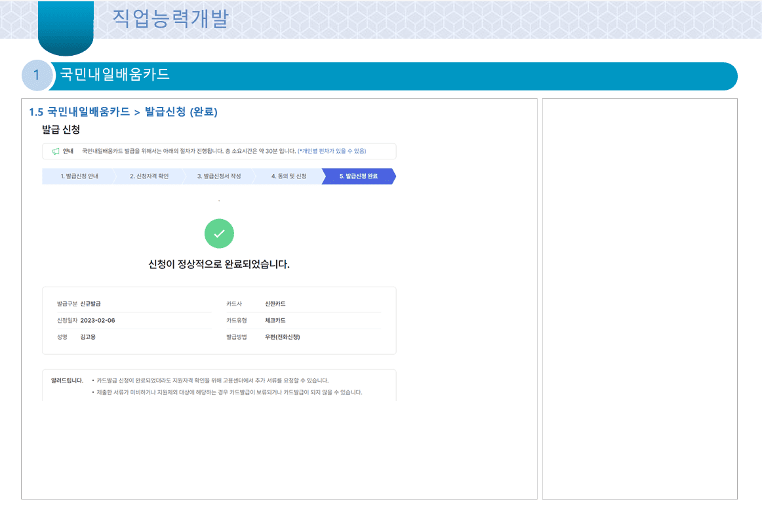Select step 1. 발급신청 안내
Screen dimensions: 762x532
point(79,176)
